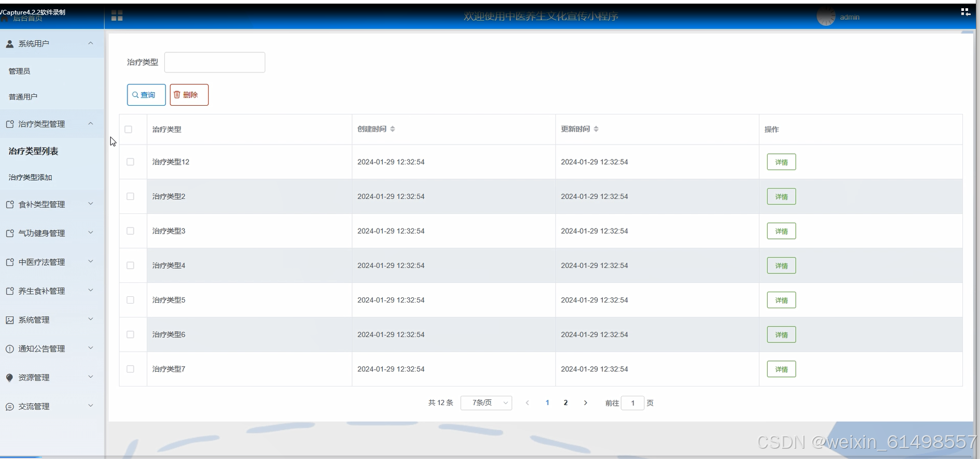980x459 pixels.
Task: Collapse the 系统用户 menu chevron
Action: coord(91,43)
